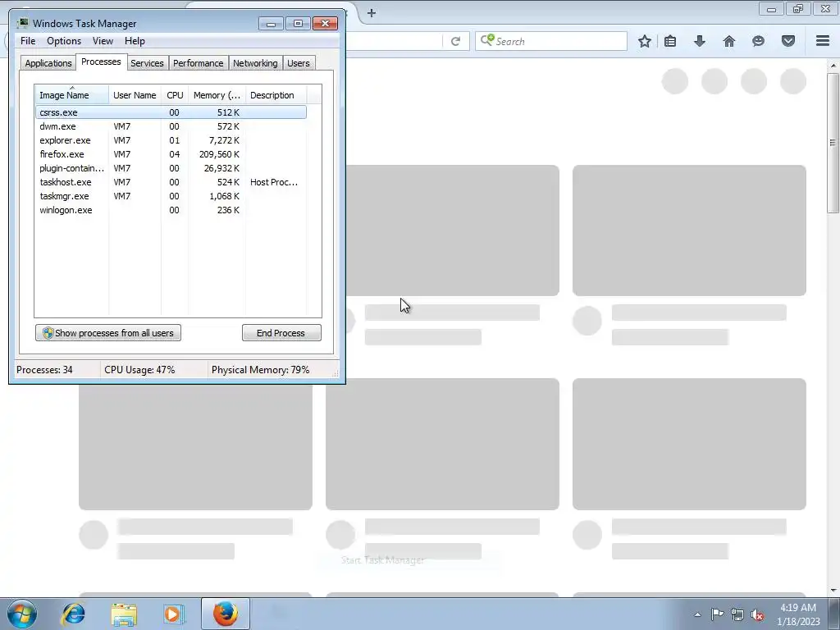Open the Firefox Hello chat smiley icon
Image resolution: width=840 pixels, height=630 pixels.
pyautogui.click(x=758, y=41)
